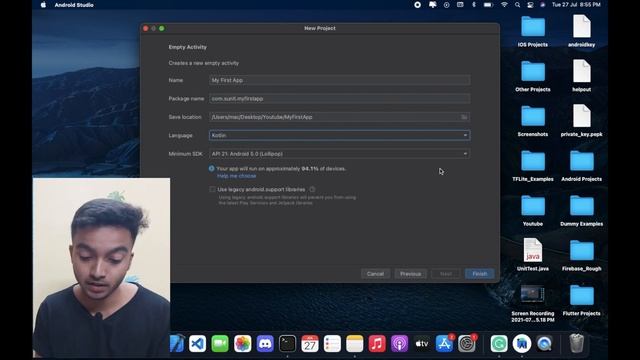Image resolution: width=640 pixels, height=360 pixels.
Task: Select the private_key.pepk desktop file
Action: pyautogui.click(x=582, y=120)
